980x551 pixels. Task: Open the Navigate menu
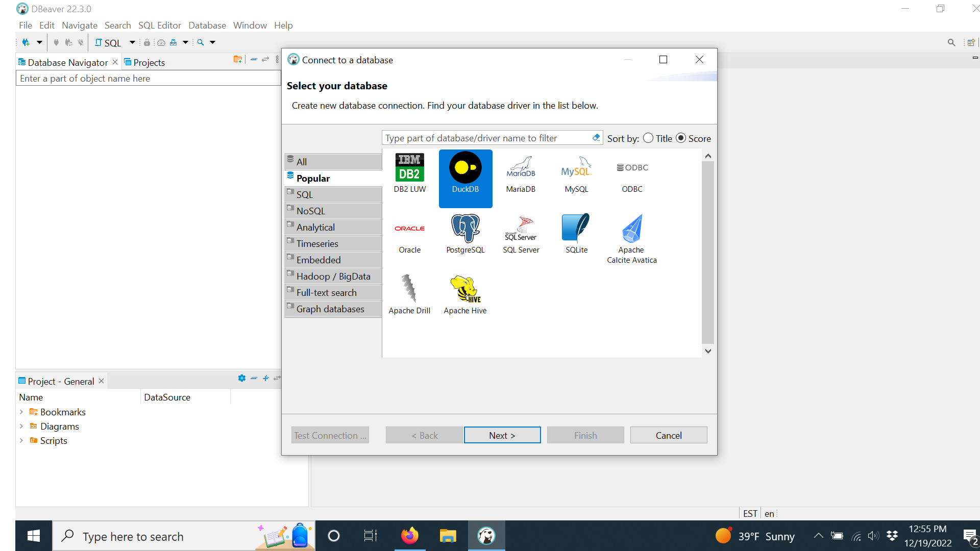[x=79, y=25]
